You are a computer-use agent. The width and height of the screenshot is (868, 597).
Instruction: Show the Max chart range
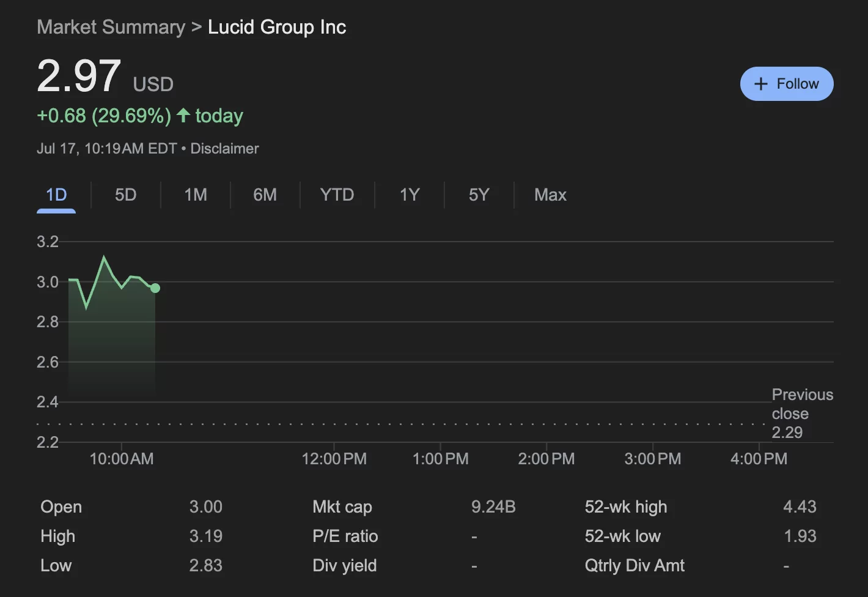(550, 195)
